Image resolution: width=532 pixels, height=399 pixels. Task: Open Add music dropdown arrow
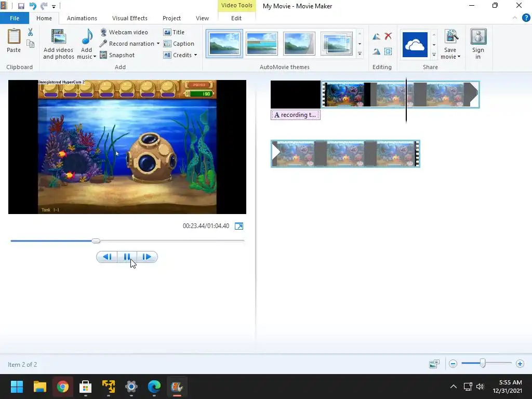(95, 57)
